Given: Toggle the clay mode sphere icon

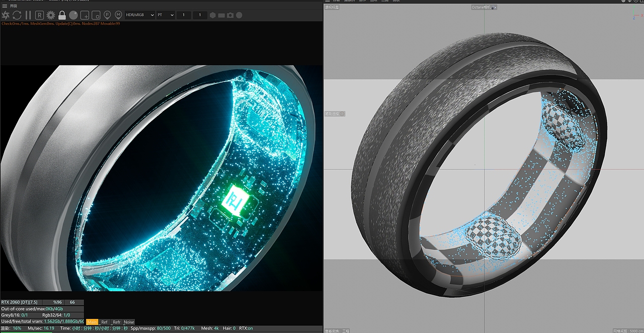Looking at the screenshot, I should pos(73,15).
